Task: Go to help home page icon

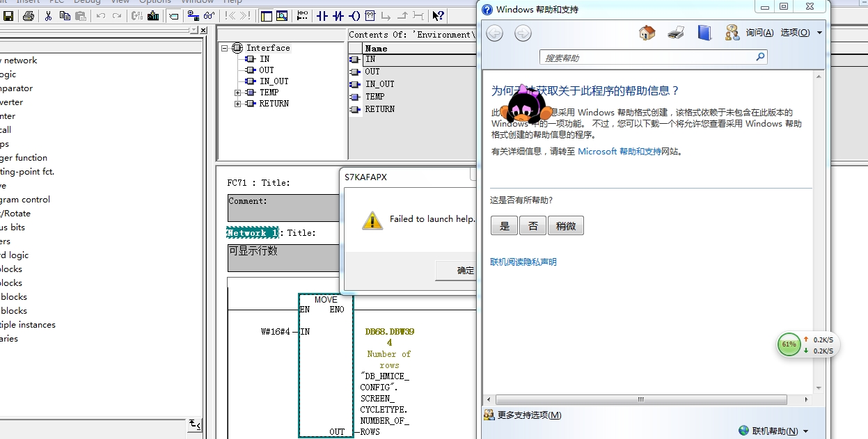Action: pos(647,33)
